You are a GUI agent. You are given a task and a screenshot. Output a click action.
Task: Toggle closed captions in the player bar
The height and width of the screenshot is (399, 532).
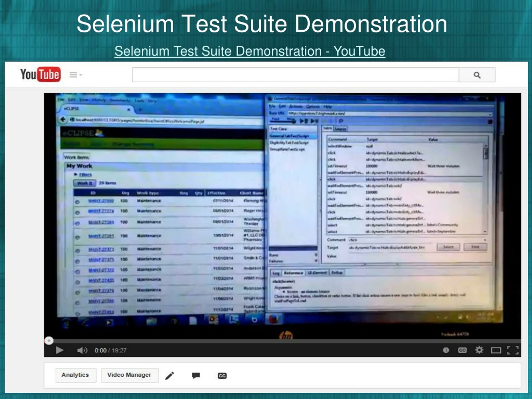[x=462, y=350]
